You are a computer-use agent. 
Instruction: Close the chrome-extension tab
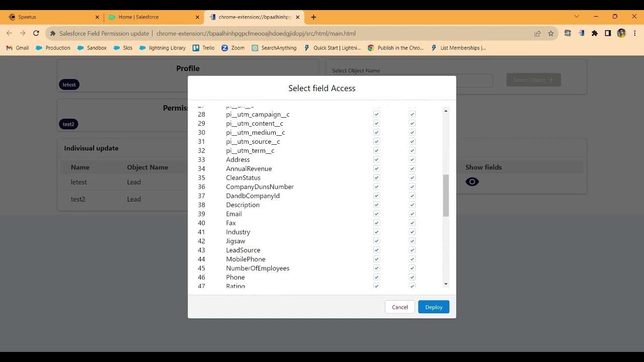(298, 17)
